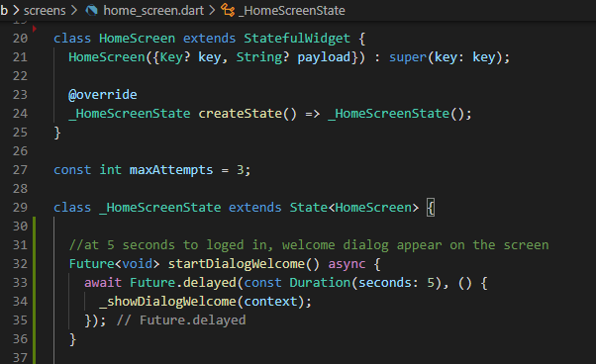Open _HomeScreenState symbol in breadcrumb
This screenshot has width=596, height=364.
[x=292, y=11]
